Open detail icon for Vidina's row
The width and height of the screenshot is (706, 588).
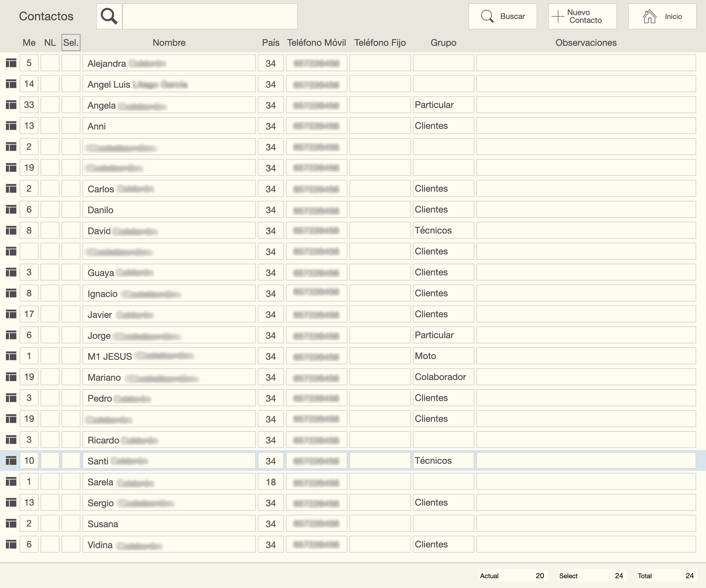pos(11,544)
